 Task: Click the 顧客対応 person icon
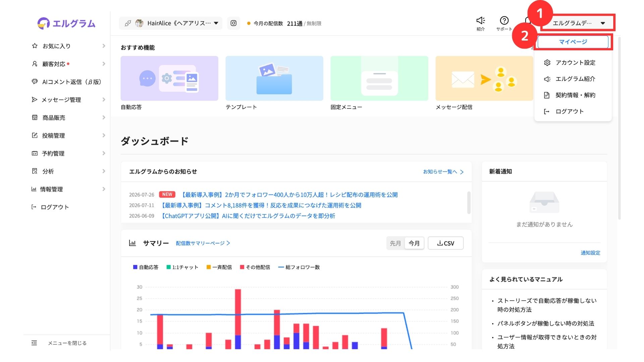(x=35, y=64)
